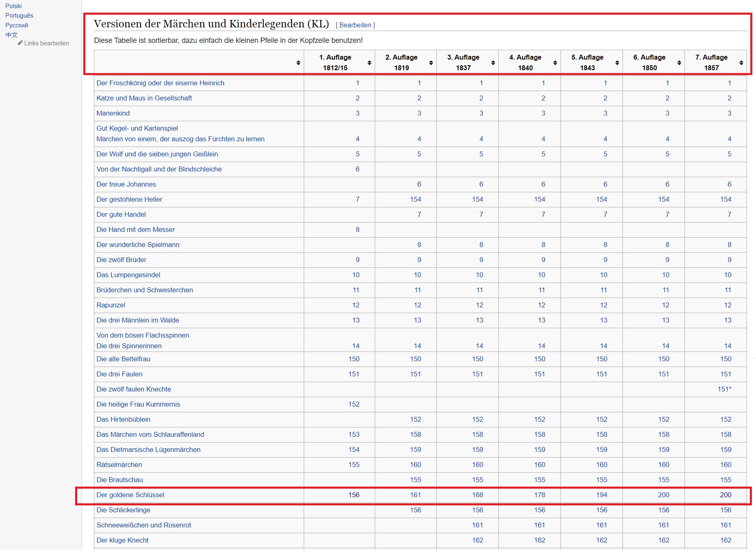
Task: Sort by 4. Auflage 1840 column
Action: tap(555, 62)
